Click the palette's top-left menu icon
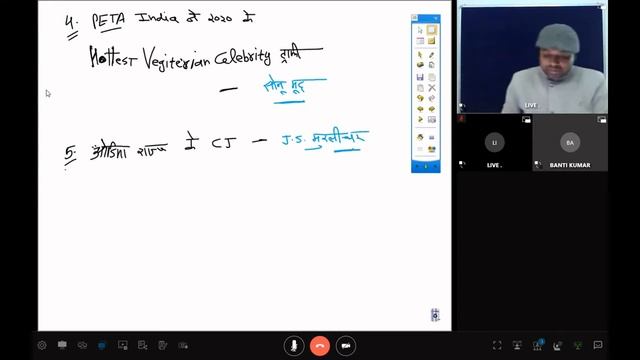 pos(415,18)
